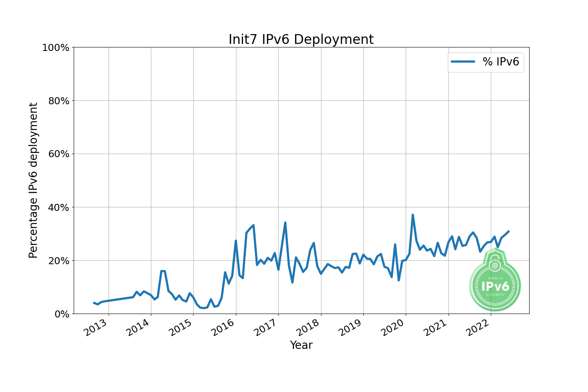Screen dimensions: 588x392
Task: Click the 2022 x-axis tick label
Action: [478, 328]
